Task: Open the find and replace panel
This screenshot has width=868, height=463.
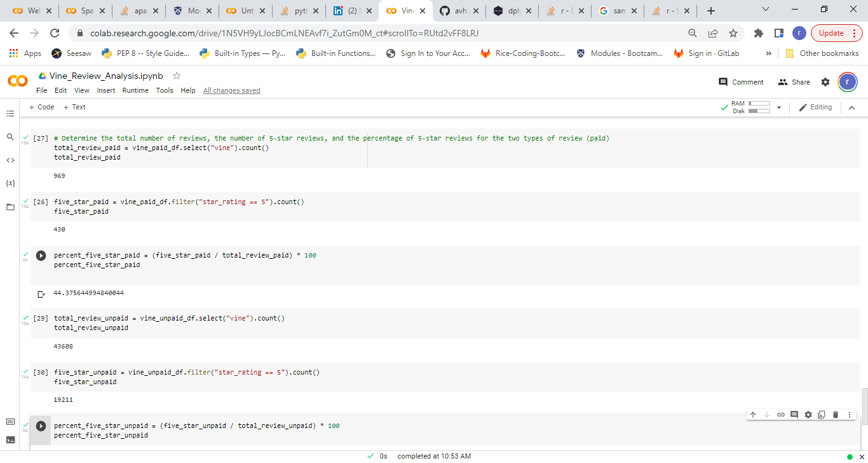Action: pos(10,136)
